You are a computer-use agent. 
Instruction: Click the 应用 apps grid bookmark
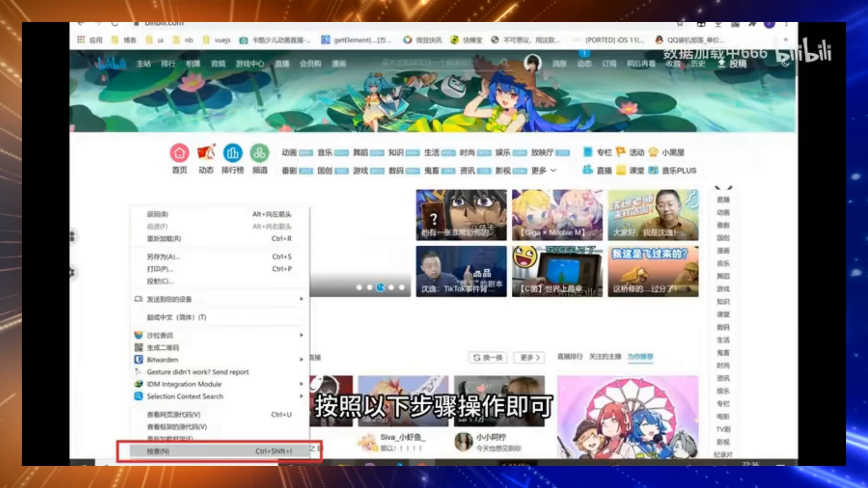(90, 40)
